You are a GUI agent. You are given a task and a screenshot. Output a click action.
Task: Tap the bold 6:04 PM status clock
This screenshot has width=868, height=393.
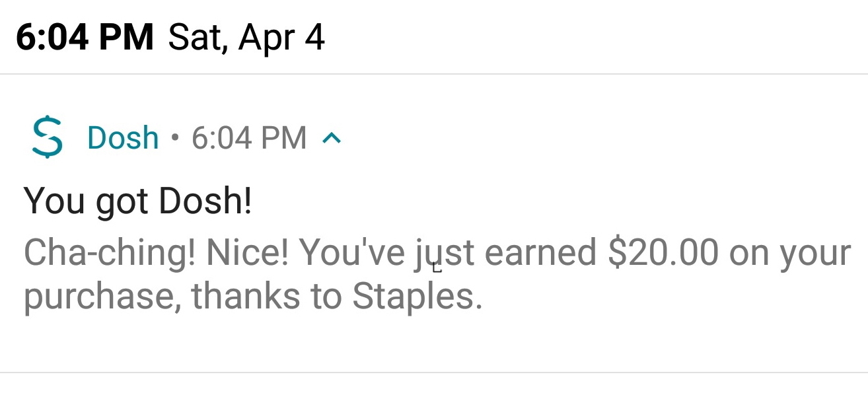(x=85, y=37)
